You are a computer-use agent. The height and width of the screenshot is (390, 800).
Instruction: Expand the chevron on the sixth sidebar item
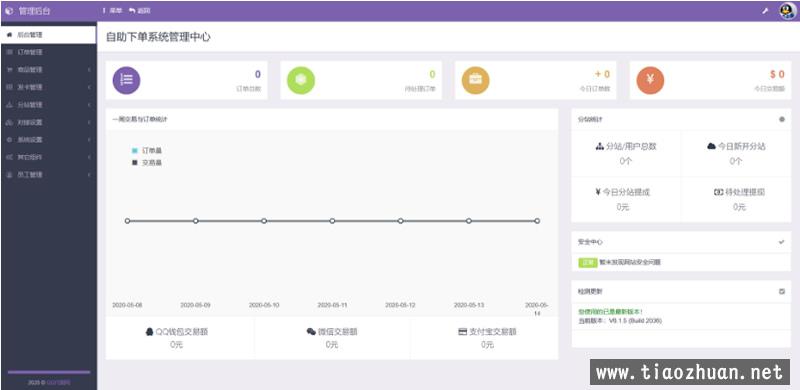(89, 123)
